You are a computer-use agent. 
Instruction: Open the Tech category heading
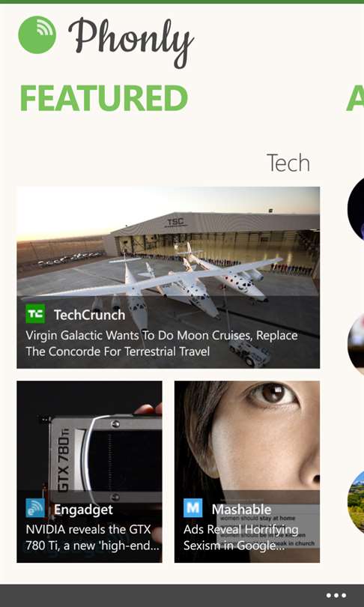[288, 163]
